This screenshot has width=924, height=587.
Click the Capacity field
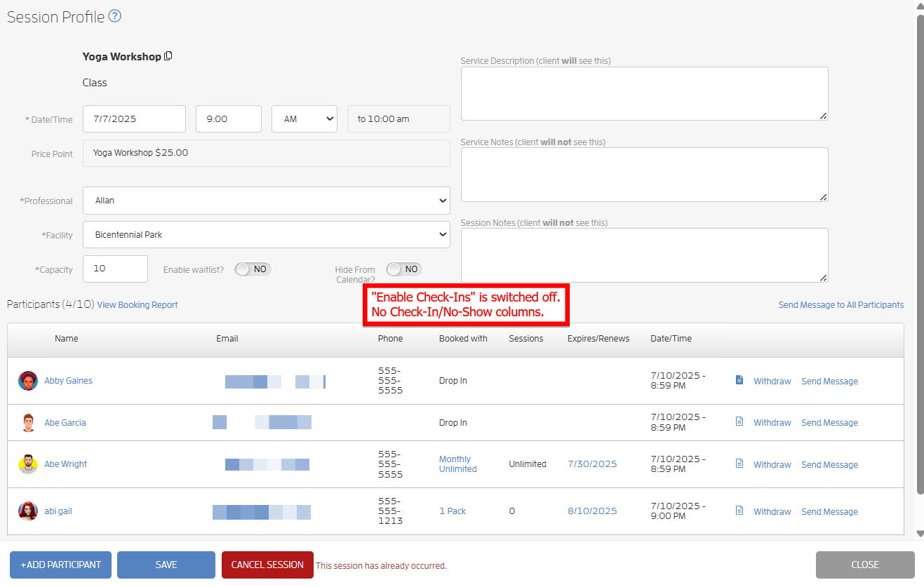[x=115, y=269]
